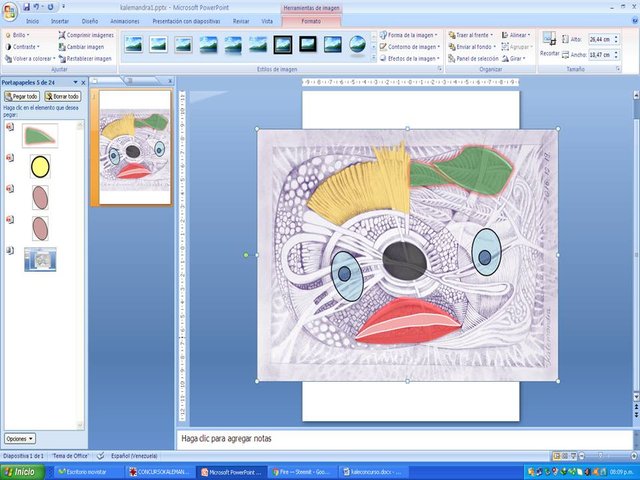The image size is (640, 480).
Task: Click the picture rotation handle
Action: pos(246,255)
